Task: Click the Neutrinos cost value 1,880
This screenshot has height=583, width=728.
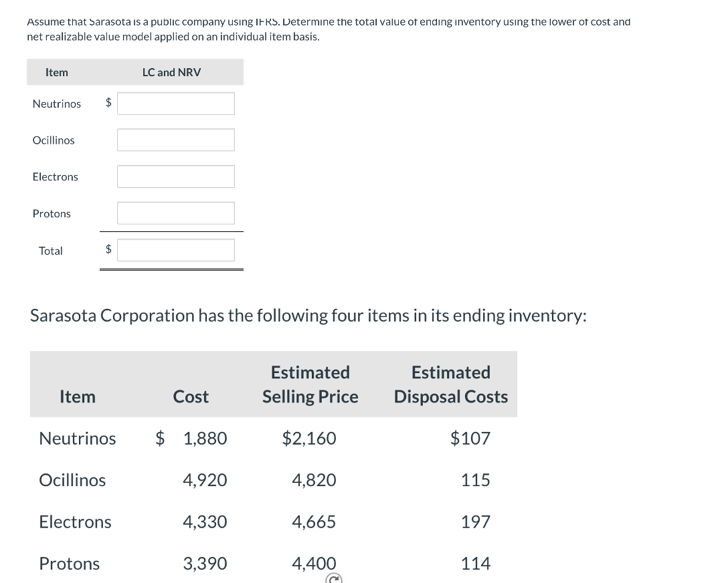Action: [204, 439]
